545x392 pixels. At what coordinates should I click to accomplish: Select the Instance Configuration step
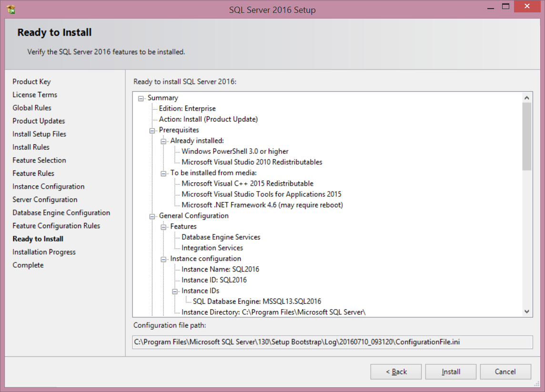tap(48, 187)
